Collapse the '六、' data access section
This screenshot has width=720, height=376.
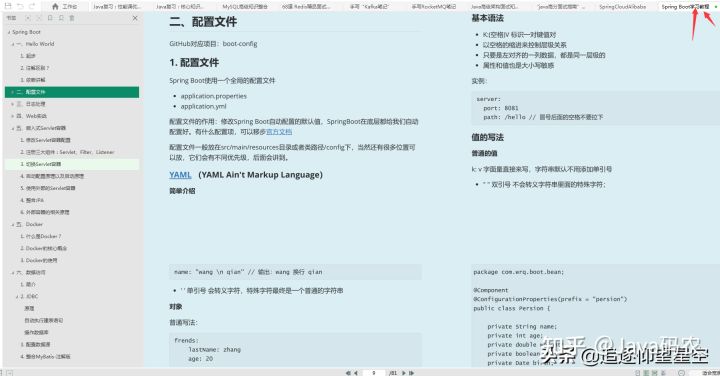click(x=13, y=273)
